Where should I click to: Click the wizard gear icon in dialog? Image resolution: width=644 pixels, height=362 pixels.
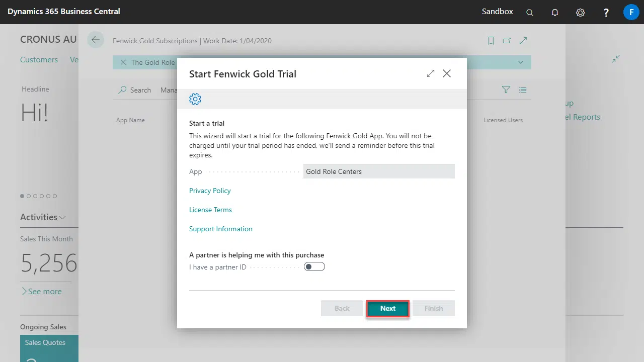[x=195, y=99]
